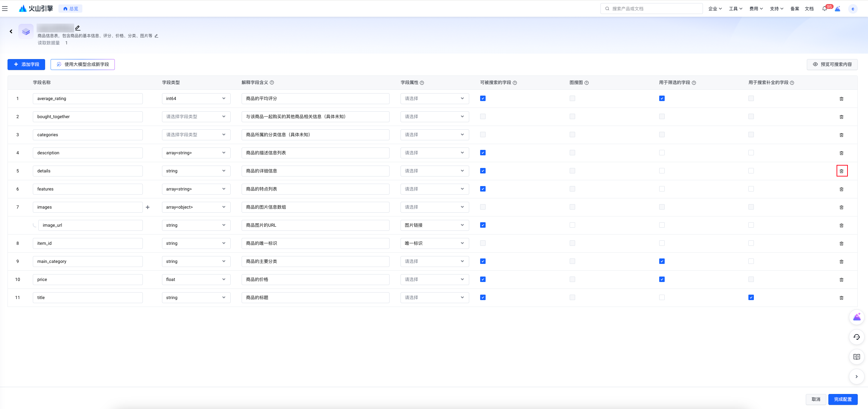Add sub-field plus icon next to images
This screenshot has height=409, width=868.
point(148,207)
